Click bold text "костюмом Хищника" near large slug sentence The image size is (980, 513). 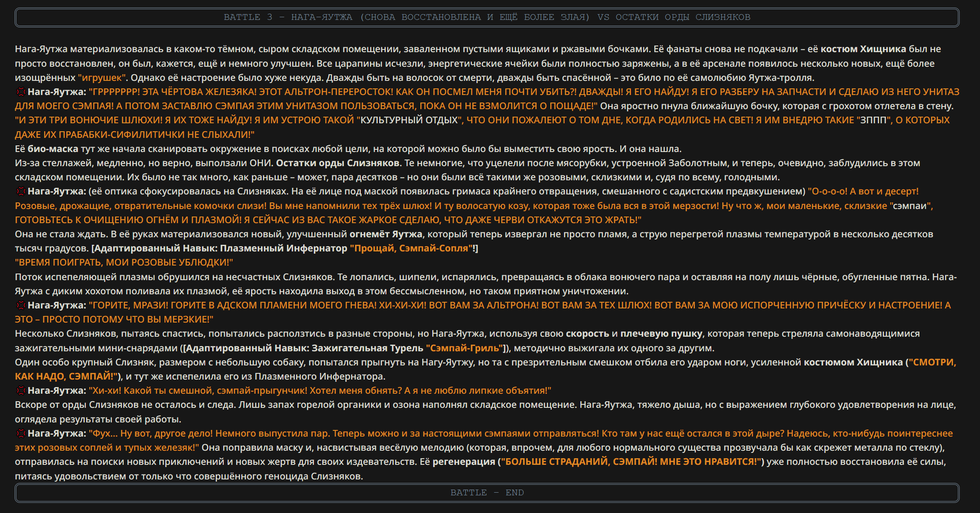coord(853,362)
